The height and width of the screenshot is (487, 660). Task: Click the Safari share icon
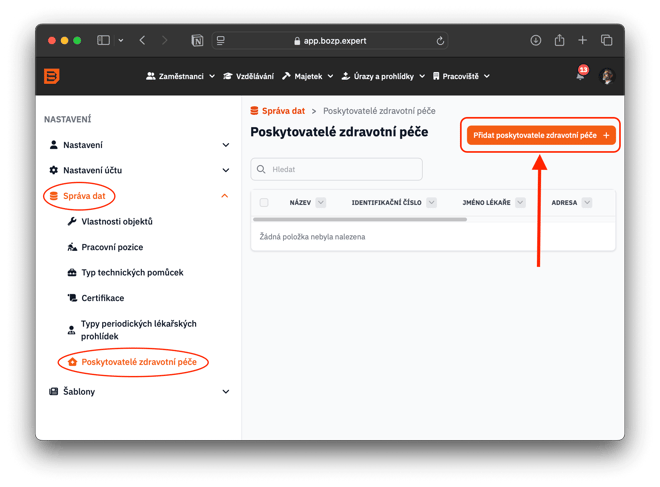click(559, 41)
